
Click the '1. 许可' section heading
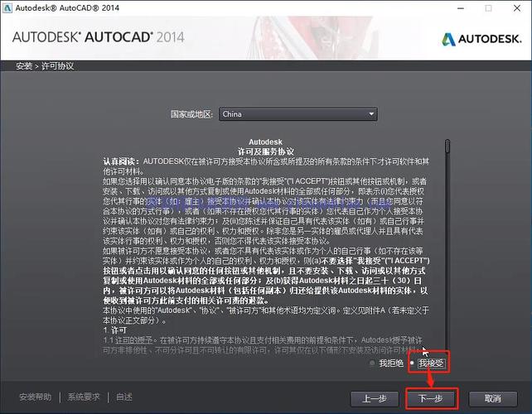[114, 330]
